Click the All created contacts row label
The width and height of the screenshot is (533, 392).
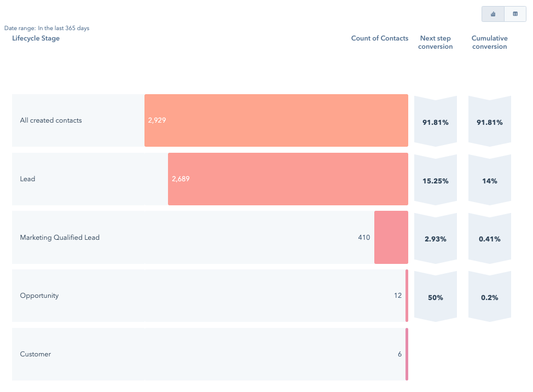(51, 120)
